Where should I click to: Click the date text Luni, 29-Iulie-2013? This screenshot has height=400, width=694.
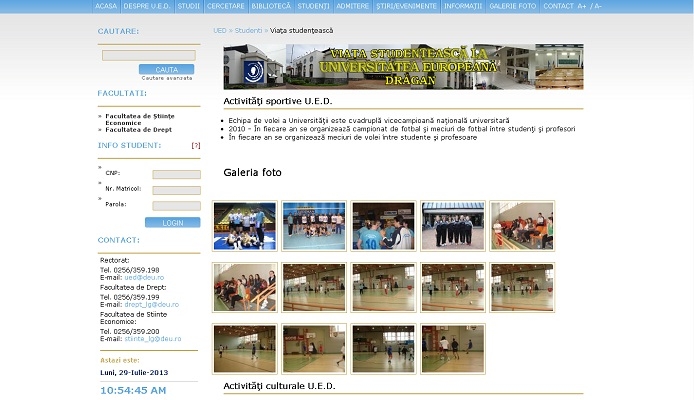pyautogui.click(x=134, y=373)
